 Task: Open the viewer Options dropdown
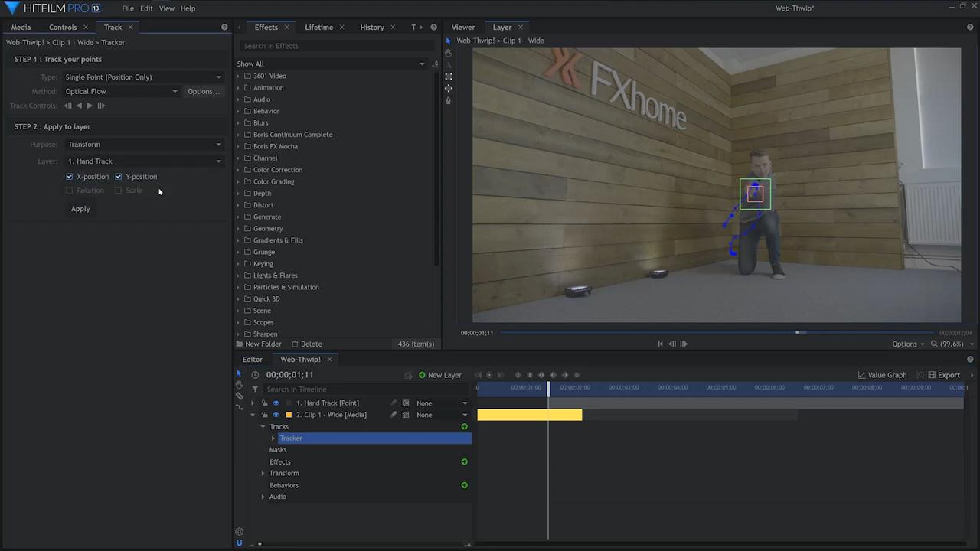908,344
